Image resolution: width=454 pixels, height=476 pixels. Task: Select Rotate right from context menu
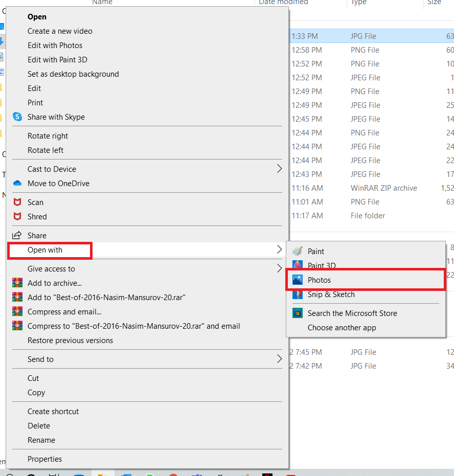[48, 136]
